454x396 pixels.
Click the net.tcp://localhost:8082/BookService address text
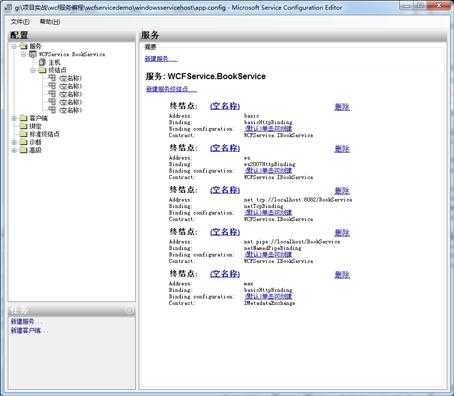pyautogui.click(x=298, y=200)
